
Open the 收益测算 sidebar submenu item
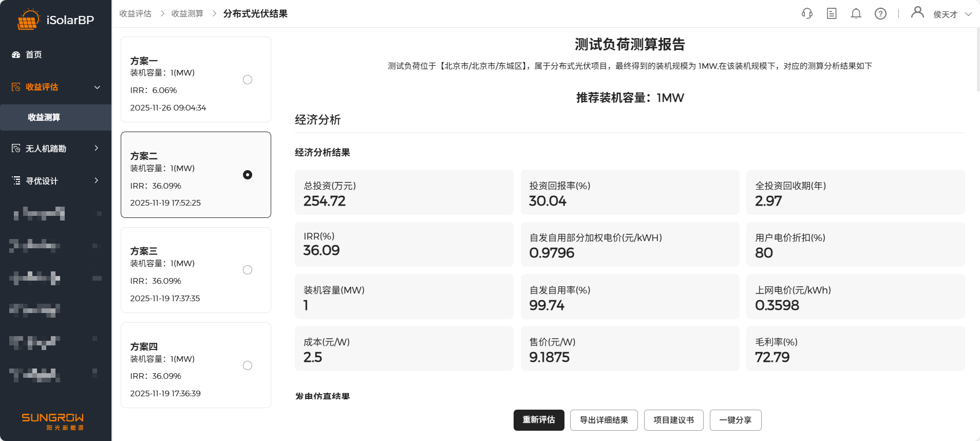(44, 117)
